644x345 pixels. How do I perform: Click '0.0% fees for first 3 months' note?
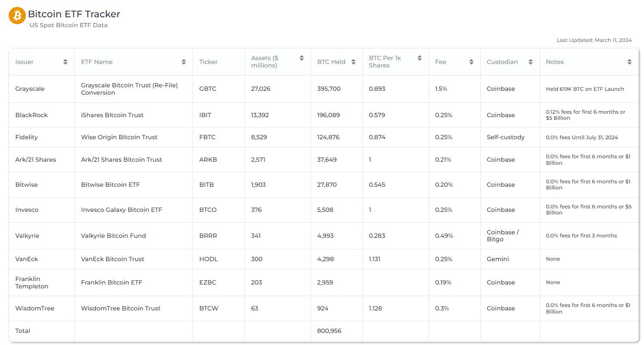581,236
